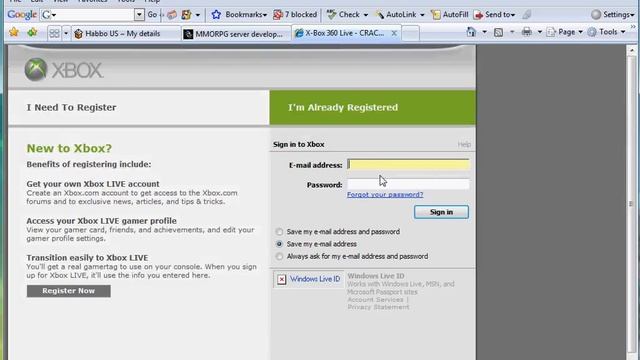The height and width of the screenshot is (360, 640).
Task: Click the Sign in button
Action: click(441, 212)
